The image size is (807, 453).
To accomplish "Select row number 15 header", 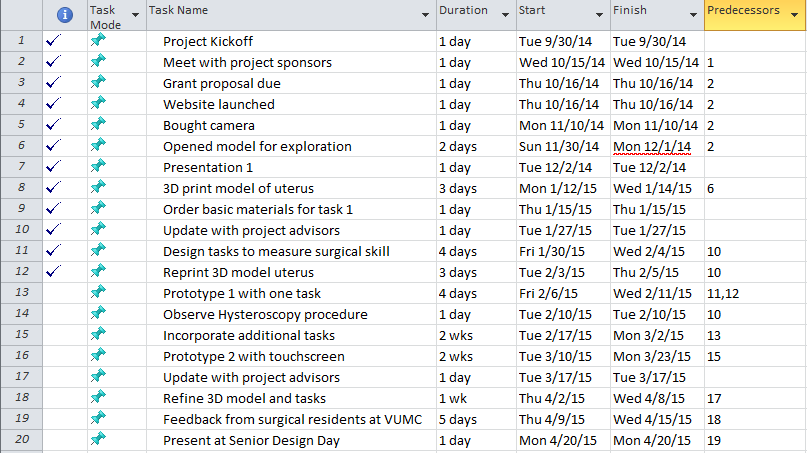I will 22,335.
